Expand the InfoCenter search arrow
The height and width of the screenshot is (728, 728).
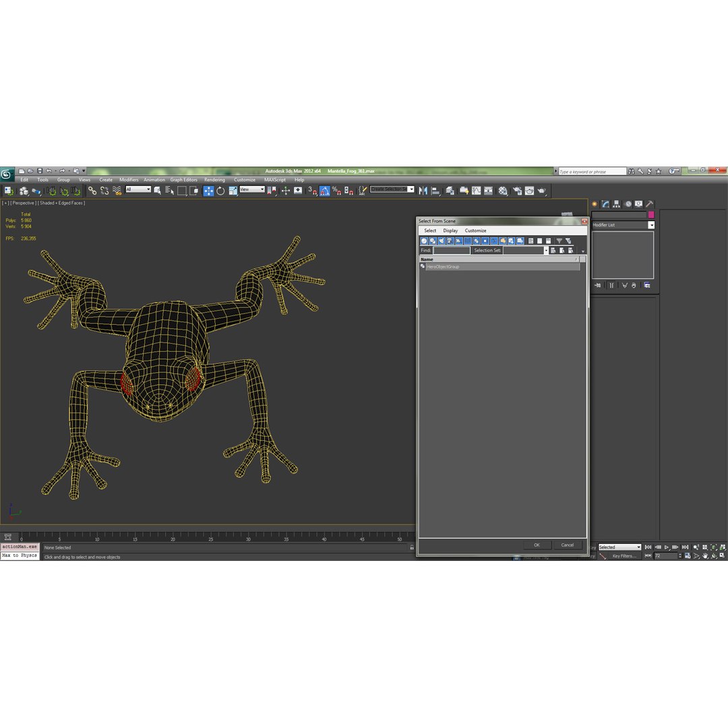click(555, 171)
